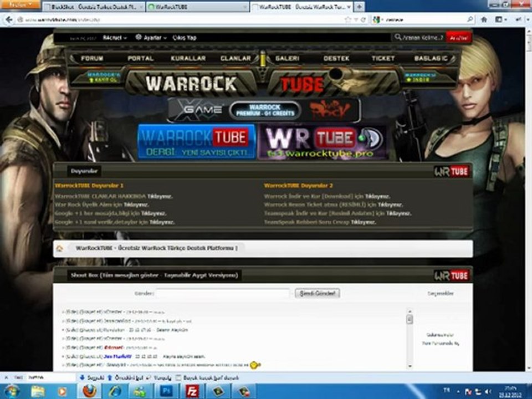
Task: Click the network icon in the system tray
Action: coord(478,392)
